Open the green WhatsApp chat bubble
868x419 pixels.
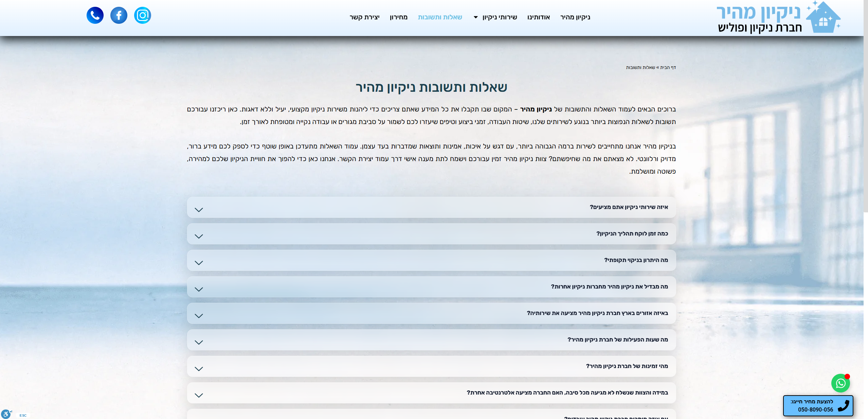point(840,383)
